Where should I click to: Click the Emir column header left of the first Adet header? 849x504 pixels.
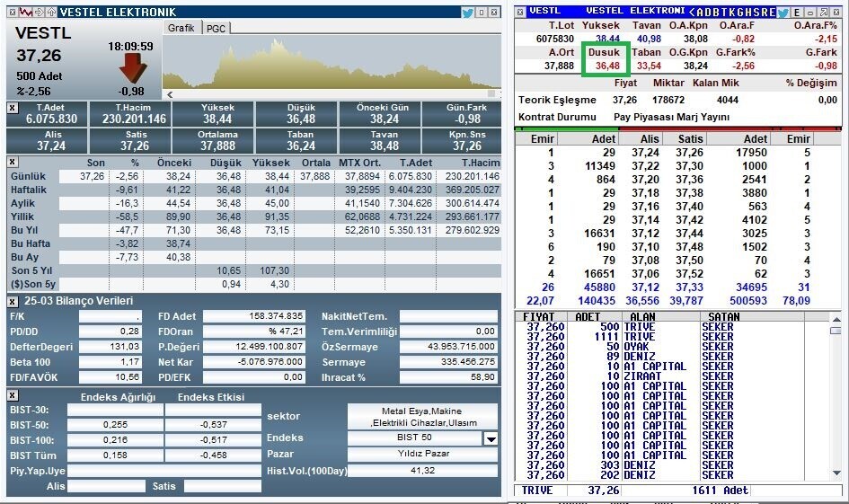click(x=542, y=139)
